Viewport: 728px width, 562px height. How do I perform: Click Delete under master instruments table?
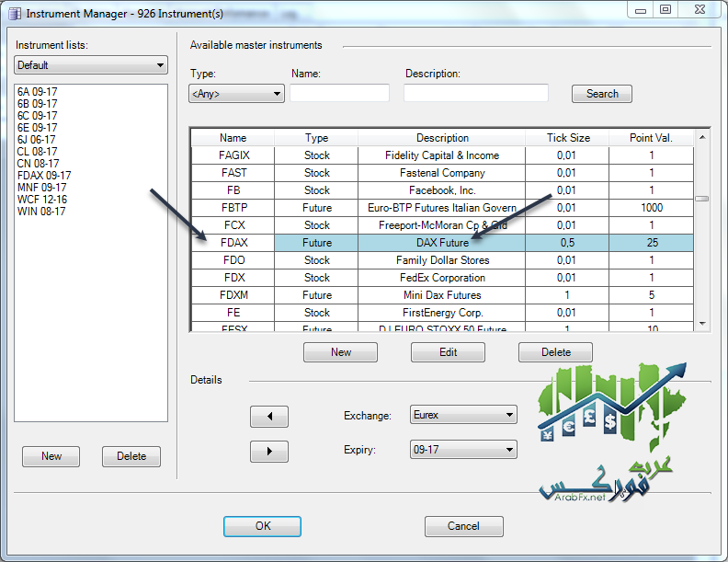tap(556, 352)
